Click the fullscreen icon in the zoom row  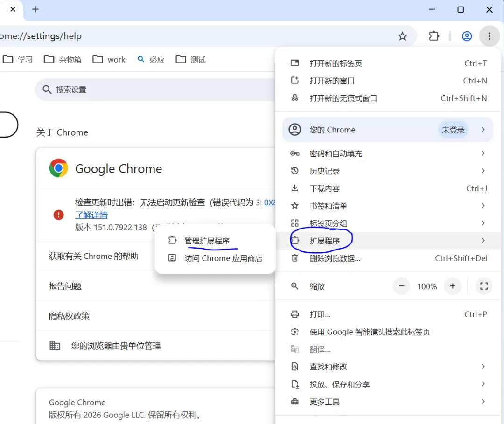coord(484,286)
